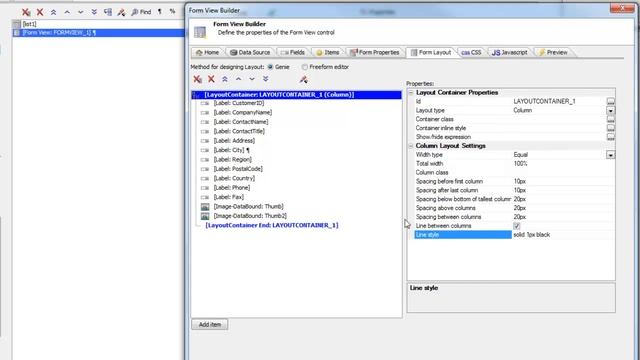
Task: Move item to bottom in left panel toolbar
Action: coord(94,12)
